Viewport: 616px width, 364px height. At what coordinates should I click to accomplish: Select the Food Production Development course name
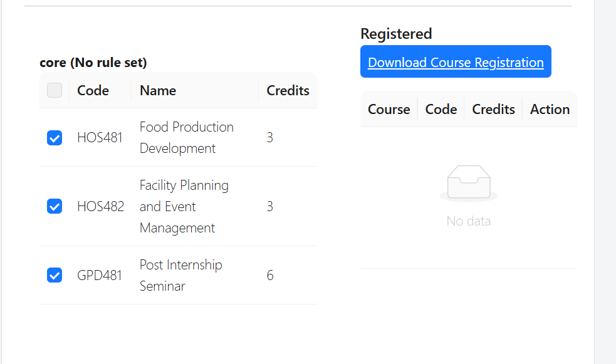pos(186,137)
